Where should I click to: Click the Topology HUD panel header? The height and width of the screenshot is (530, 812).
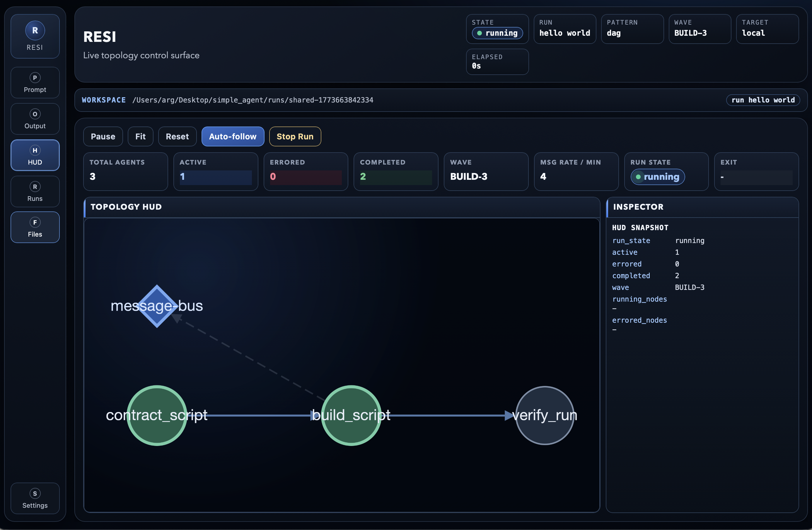(x=126, y=207)
